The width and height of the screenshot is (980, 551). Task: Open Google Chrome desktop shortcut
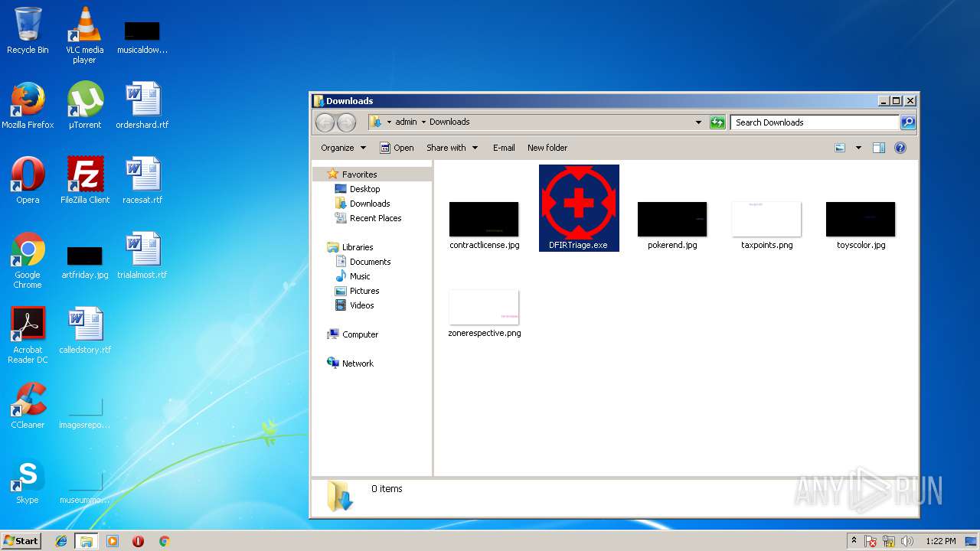tap(28, 260)
